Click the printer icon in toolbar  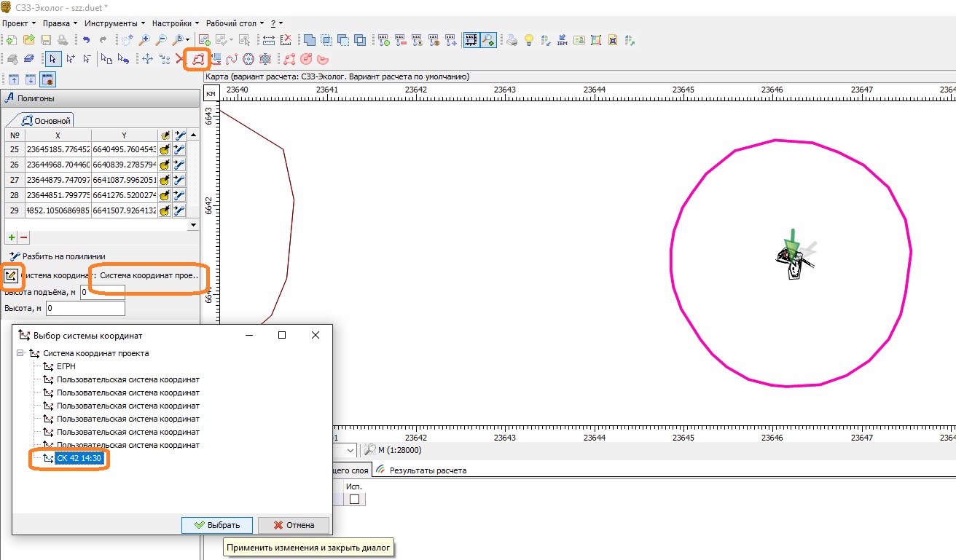pos(512,40)
